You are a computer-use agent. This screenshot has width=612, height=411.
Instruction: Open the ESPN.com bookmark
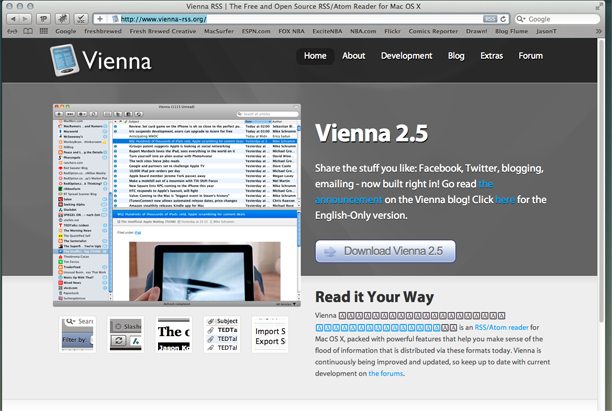(256, 31)
